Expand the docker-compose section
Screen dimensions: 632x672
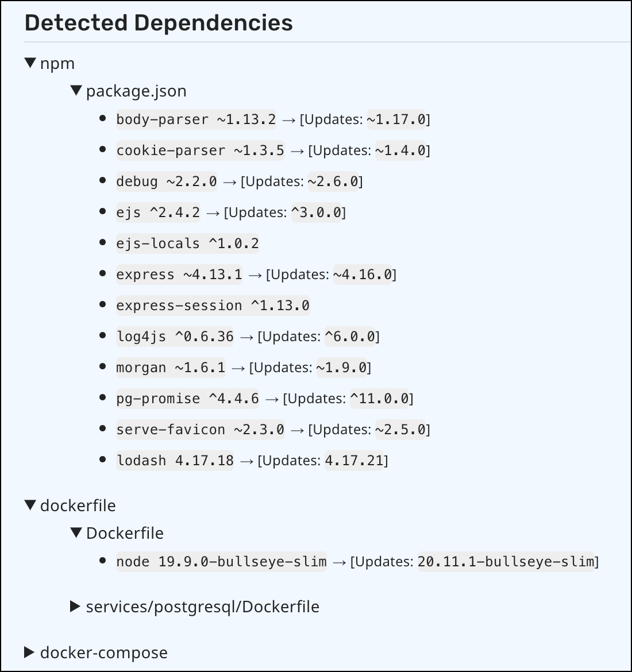[30, 652]
